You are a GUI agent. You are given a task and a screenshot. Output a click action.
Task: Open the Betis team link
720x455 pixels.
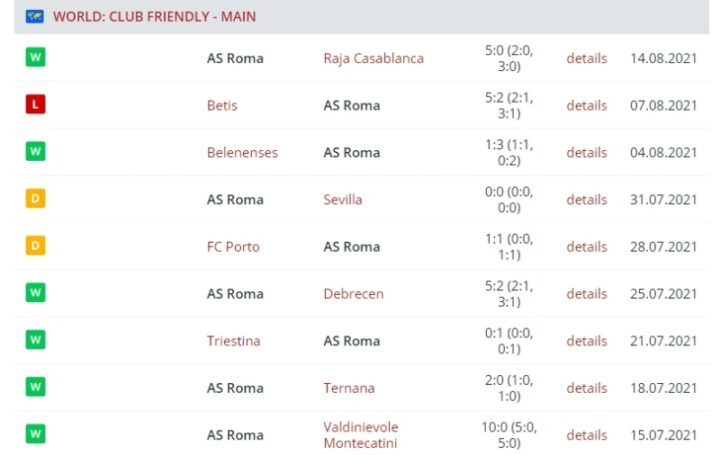coord(222,105)
